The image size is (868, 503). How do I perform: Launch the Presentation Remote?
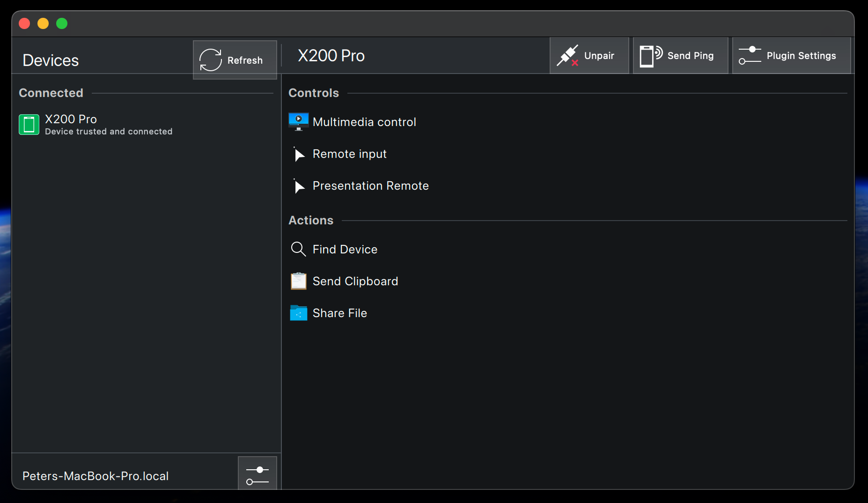pos(370,185)
